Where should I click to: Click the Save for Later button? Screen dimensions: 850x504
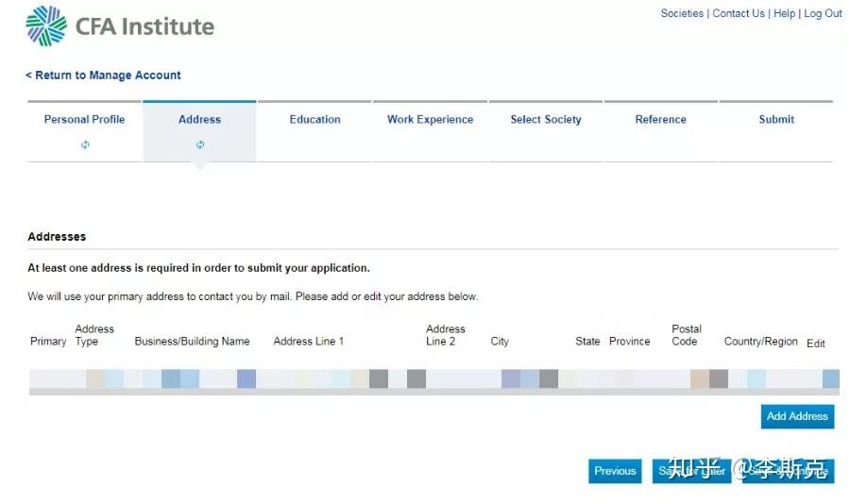[693, 471]
